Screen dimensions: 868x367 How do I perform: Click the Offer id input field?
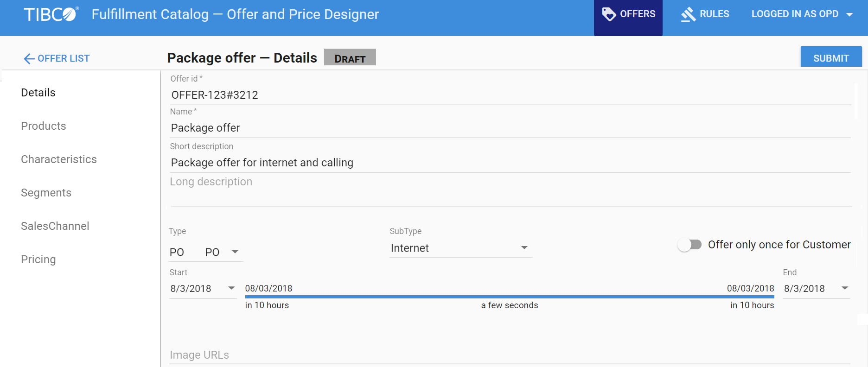(510, 95)
